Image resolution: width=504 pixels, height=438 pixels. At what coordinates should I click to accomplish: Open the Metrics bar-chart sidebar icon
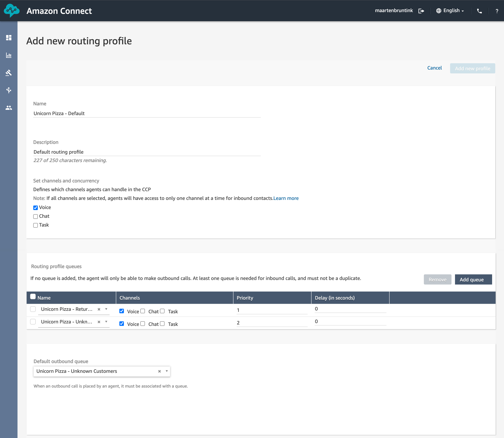(9, 55)
